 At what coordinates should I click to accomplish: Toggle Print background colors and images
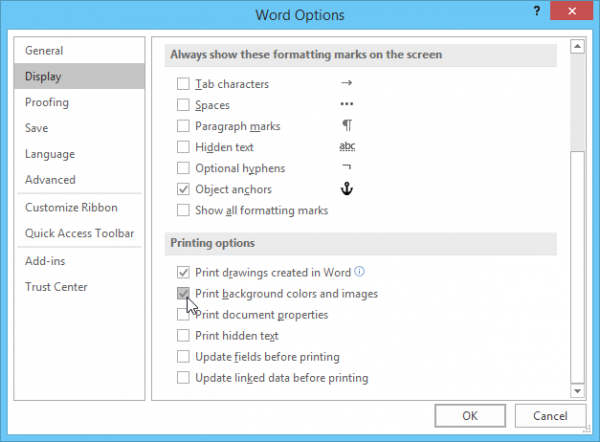pos(183,294)
